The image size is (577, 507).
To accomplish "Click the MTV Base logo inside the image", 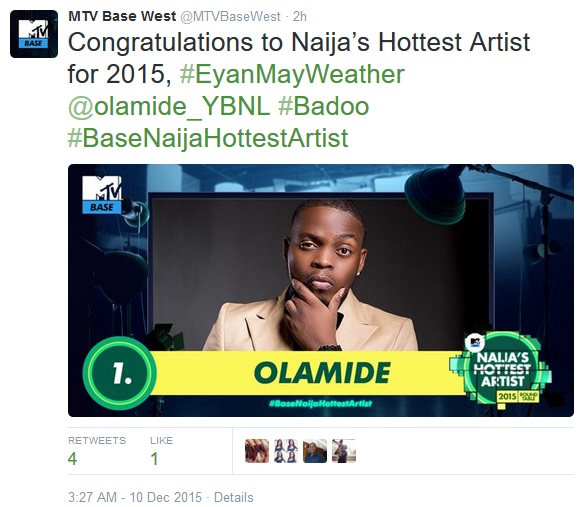I will [102, 194].
